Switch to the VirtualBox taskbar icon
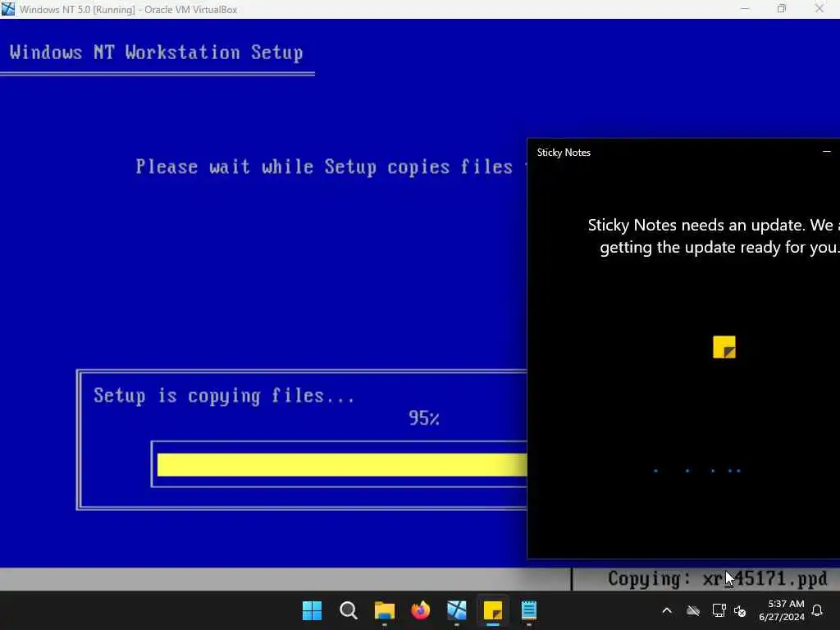Image resolution: width=840 pixels, height=630 pixels. click(456, 610)
